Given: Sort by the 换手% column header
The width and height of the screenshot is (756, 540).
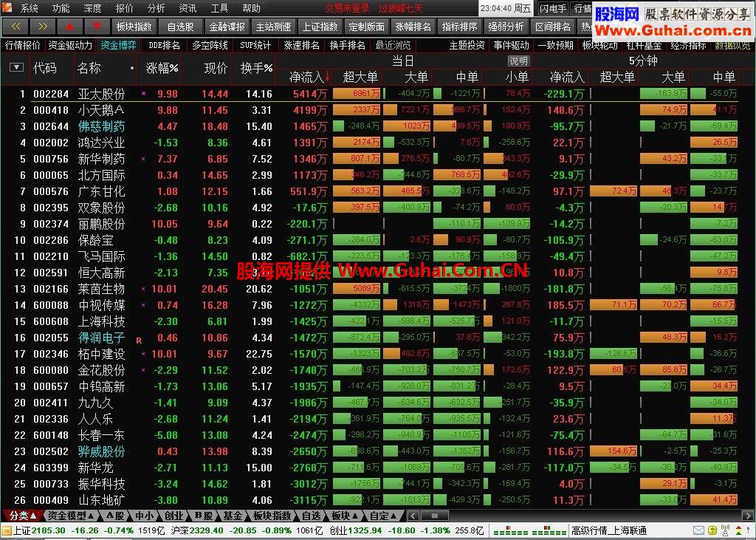Looking at the screenshot, I should (x=256, y=69).
